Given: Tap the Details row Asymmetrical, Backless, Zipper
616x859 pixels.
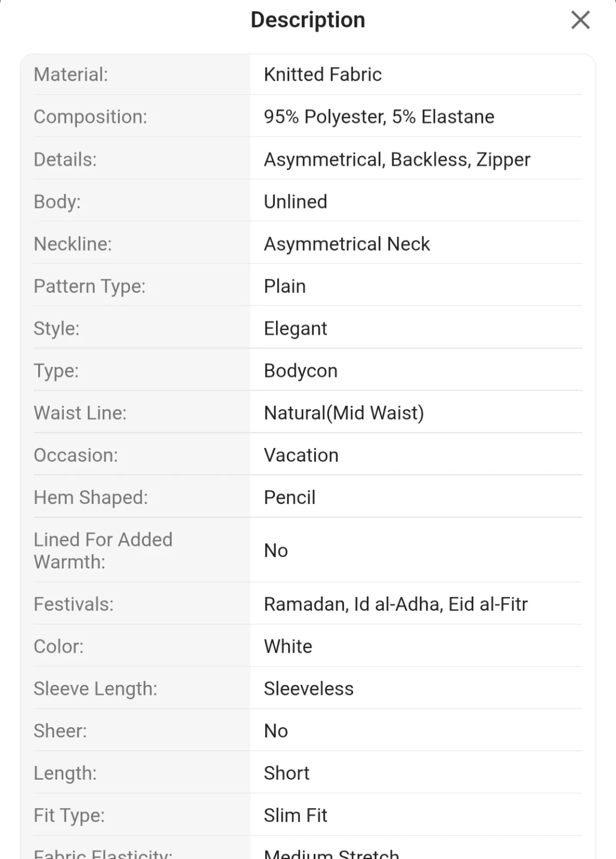Looking at the screenshot, I should point(308,159).
